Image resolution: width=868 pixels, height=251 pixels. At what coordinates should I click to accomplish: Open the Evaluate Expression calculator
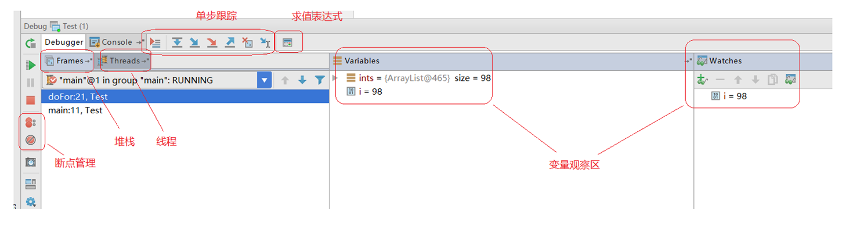[x=287, y=42]
